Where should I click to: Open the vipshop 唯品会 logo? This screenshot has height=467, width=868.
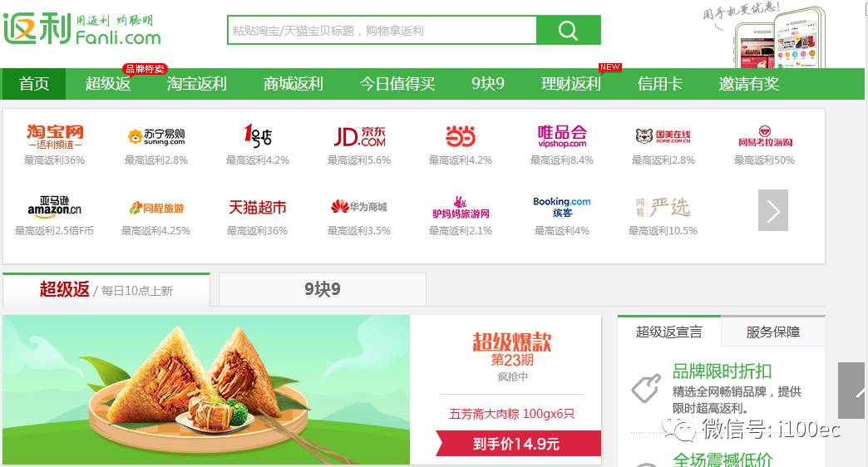coord(562,136)
